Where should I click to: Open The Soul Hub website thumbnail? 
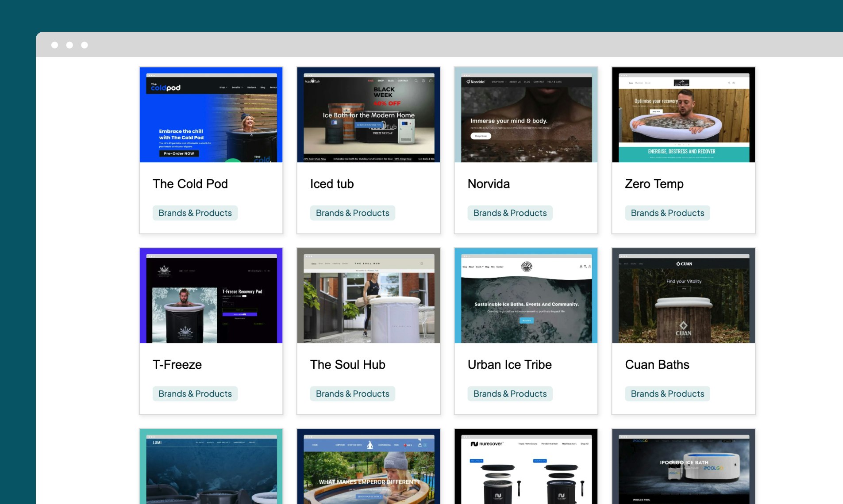pyautogui.click(x=369, y=295)
